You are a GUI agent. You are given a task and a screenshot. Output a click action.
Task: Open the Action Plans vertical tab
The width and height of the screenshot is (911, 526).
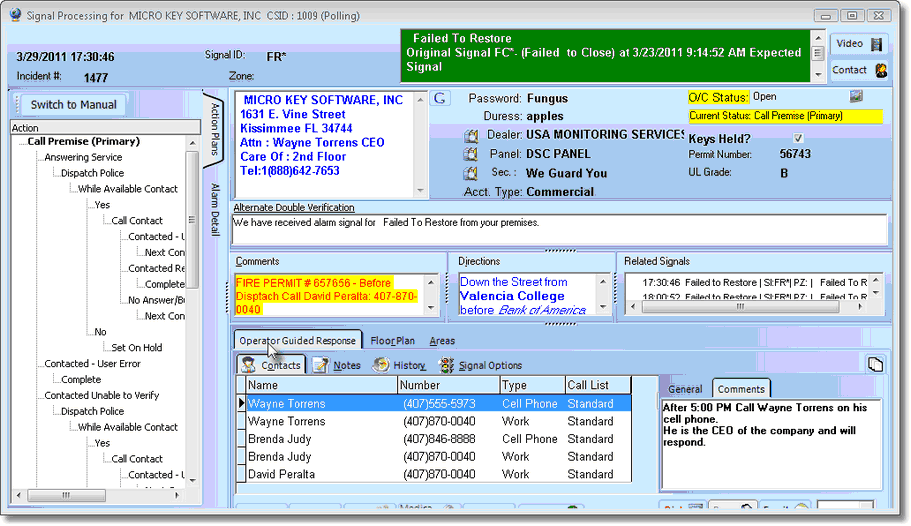214,129
